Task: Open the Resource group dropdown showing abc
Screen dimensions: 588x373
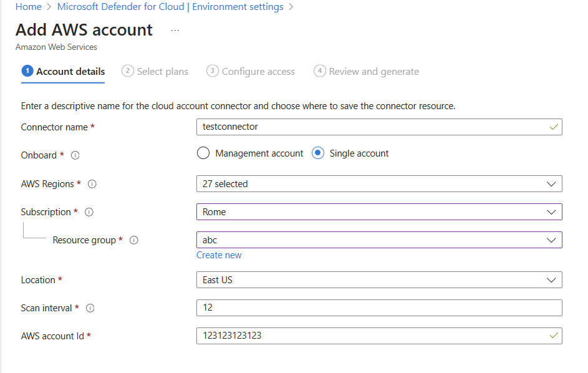Action: pos(378,240)
